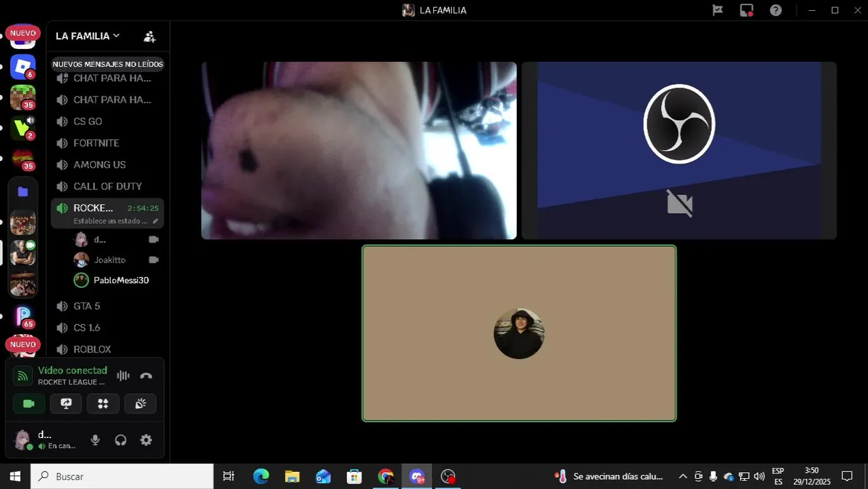This screenshot has height=489, width=868.
Task: Focus the webcam video tile
Action: pyautogui.click(x=359, y=151)
